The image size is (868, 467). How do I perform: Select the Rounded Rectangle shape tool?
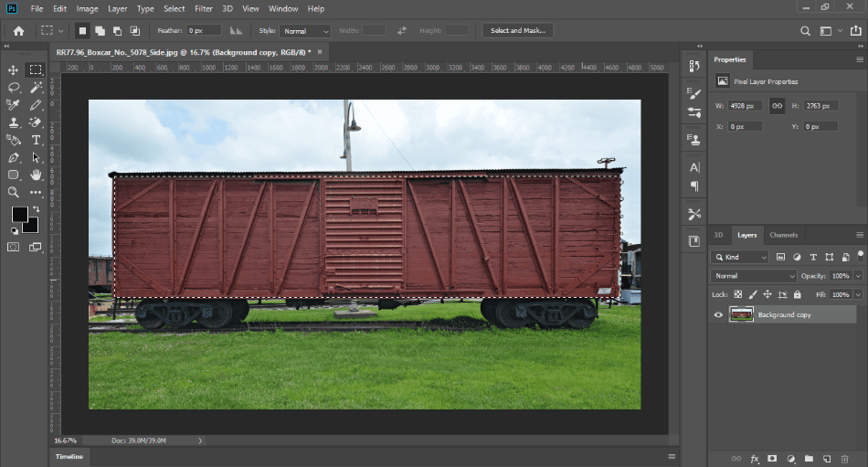coord(14,175)
